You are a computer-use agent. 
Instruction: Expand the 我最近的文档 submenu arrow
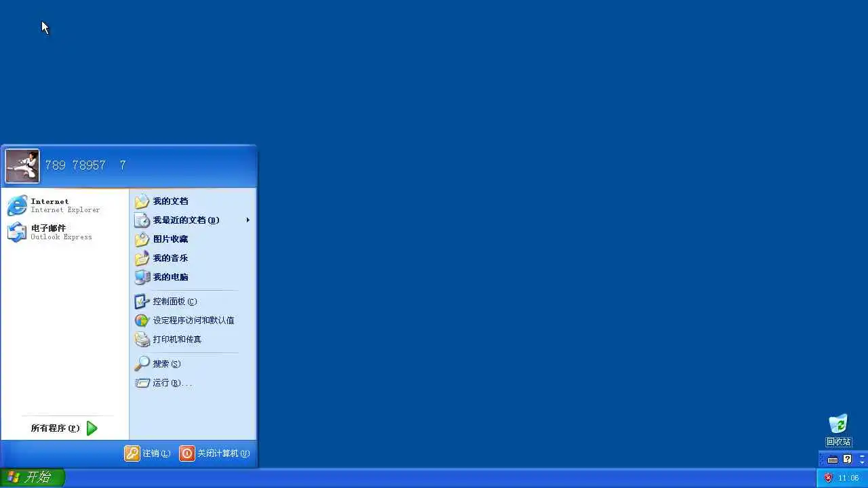[248, 220]
